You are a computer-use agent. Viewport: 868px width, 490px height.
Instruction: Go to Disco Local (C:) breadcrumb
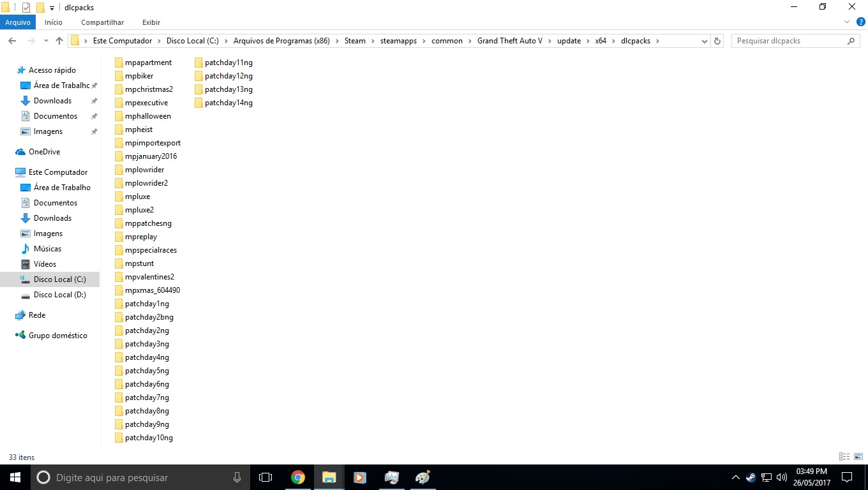click(192, 41)
